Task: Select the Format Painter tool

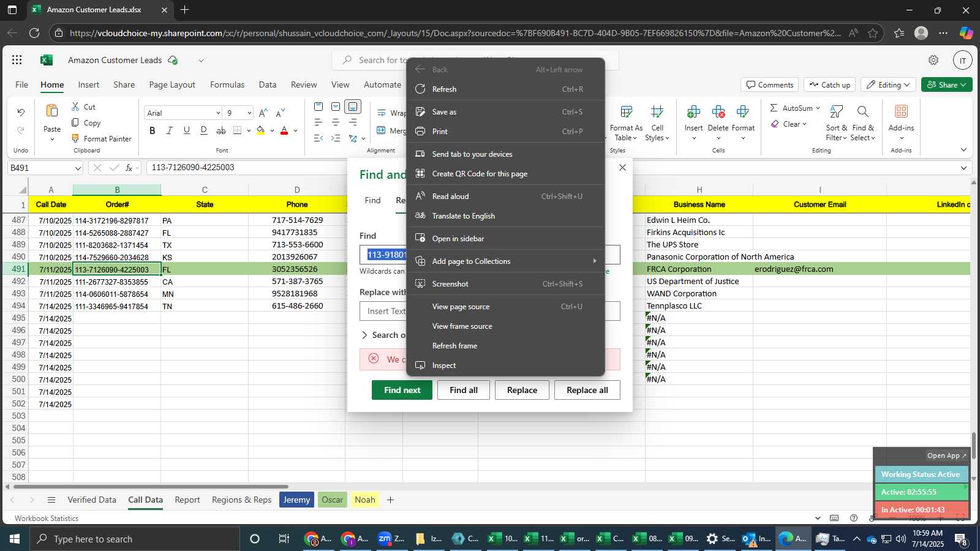Action: (102, 138)
